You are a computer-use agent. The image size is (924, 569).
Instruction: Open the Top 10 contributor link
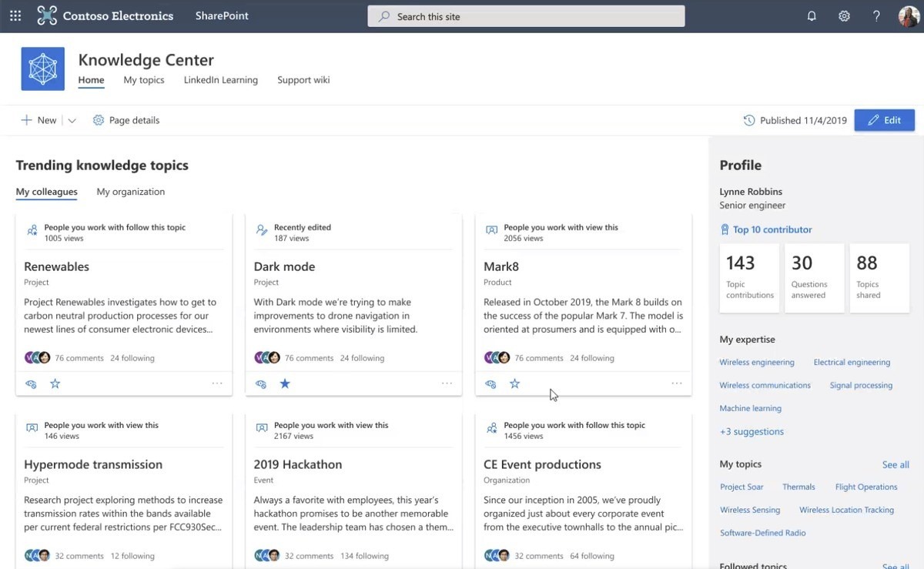tap(772, 229)
